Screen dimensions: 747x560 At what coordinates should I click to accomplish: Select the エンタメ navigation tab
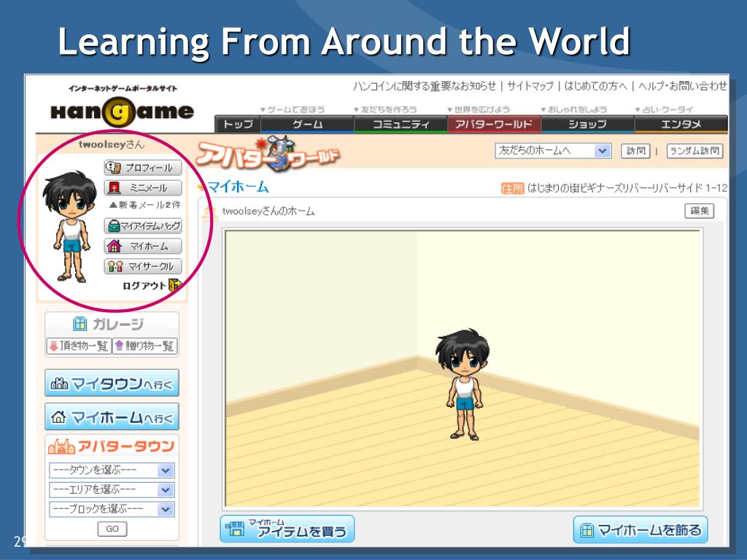click(681, 124)
